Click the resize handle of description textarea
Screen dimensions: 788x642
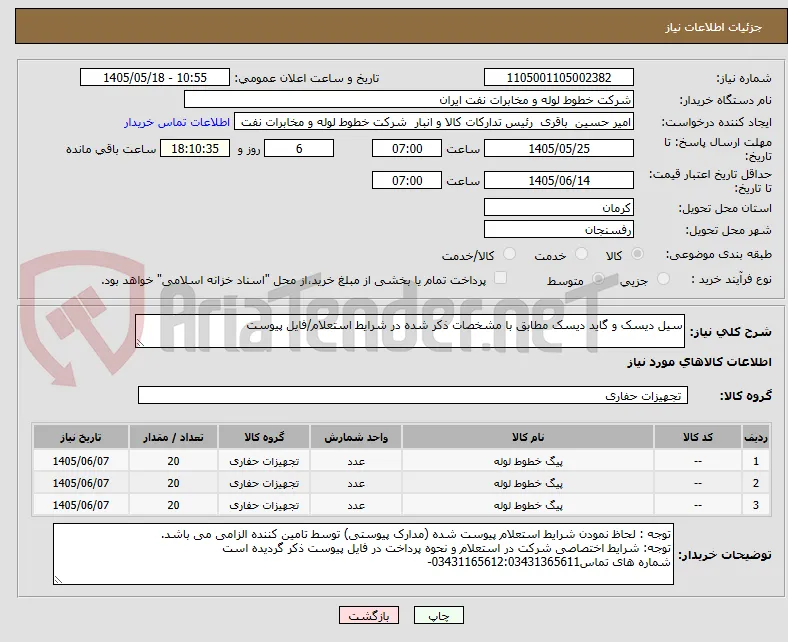coord(140,342)
